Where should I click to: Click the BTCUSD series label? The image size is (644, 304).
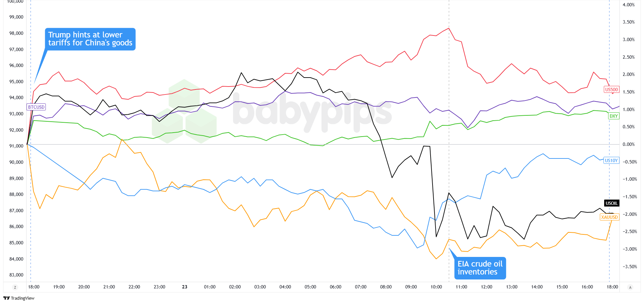tap(36, 107)
